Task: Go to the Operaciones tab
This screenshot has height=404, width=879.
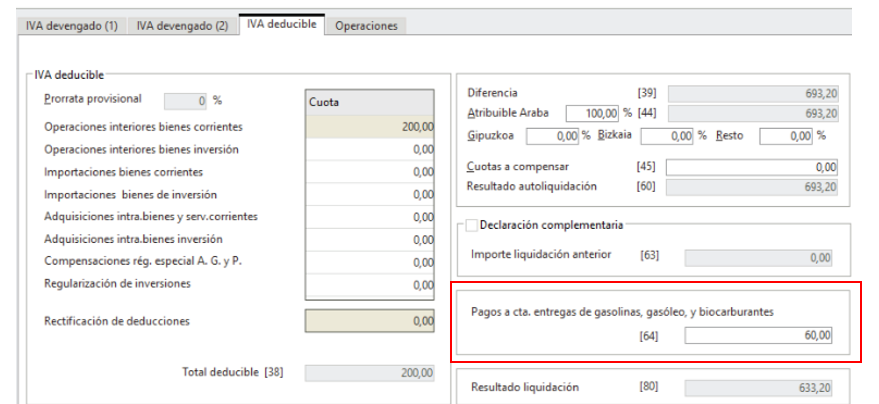Action: coord(366,26)
